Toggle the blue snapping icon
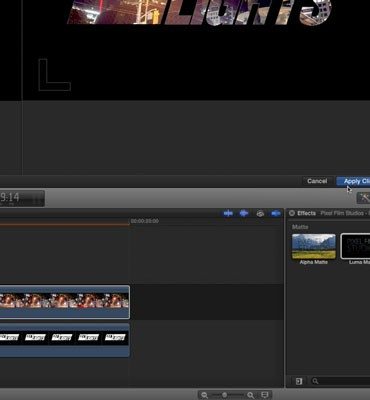 [x=276, y=213]
